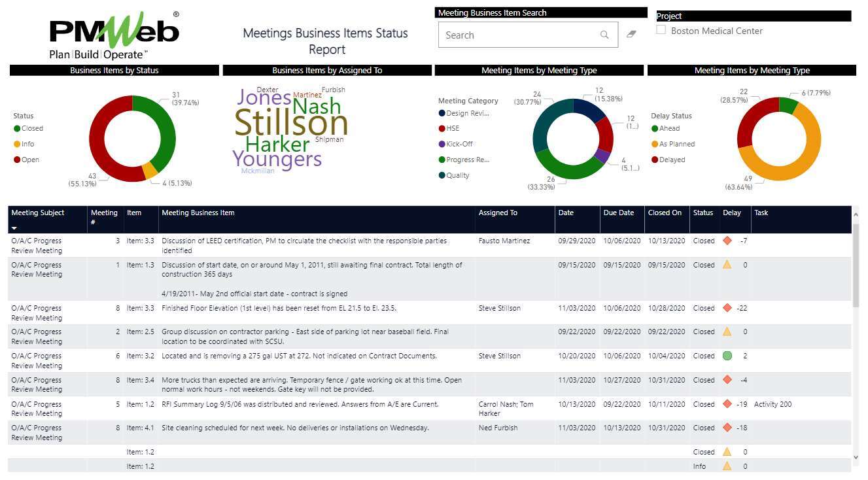Image resolution: width=868 pixels, height=480 pixels.
Task: Click Youngers in the word cloud
Action: (277, 158)
